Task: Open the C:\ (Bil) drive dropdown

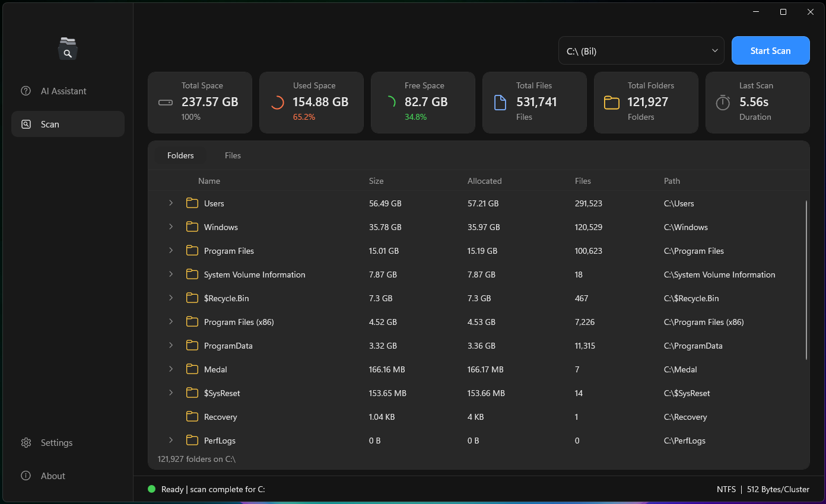Action: (641, 50)
